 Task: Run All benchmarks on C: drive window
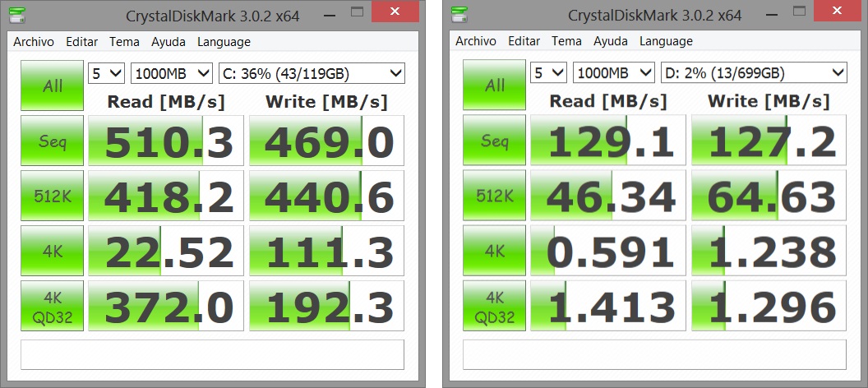(x=52, y=85)
